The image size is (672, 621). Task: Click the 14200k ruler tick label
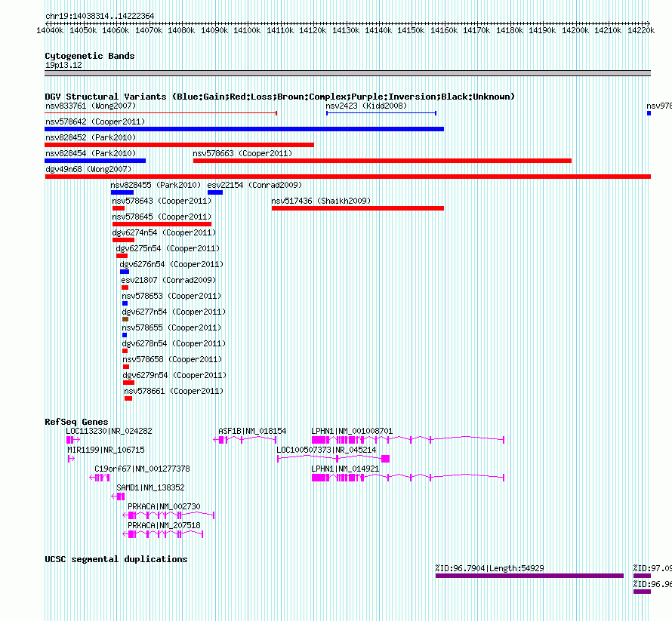(575, 30)
